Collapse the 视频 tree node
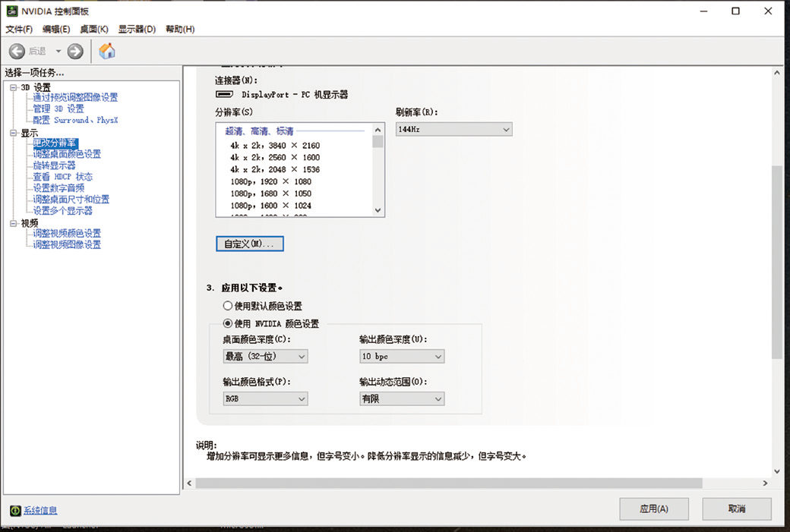This screenshot has width=790, height=532. (x=14, y=223)
